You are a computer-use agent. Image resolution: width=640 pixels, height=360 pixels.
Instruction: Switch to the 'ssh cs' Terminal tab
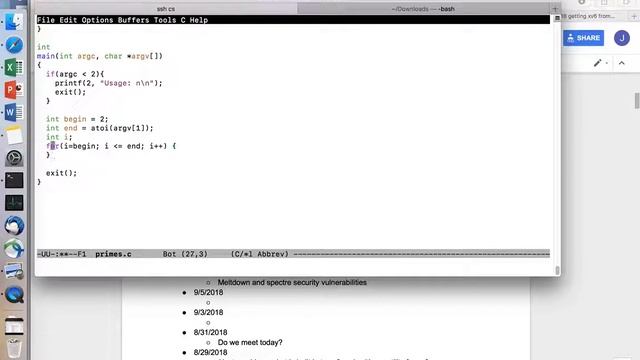tap(166, 9)
